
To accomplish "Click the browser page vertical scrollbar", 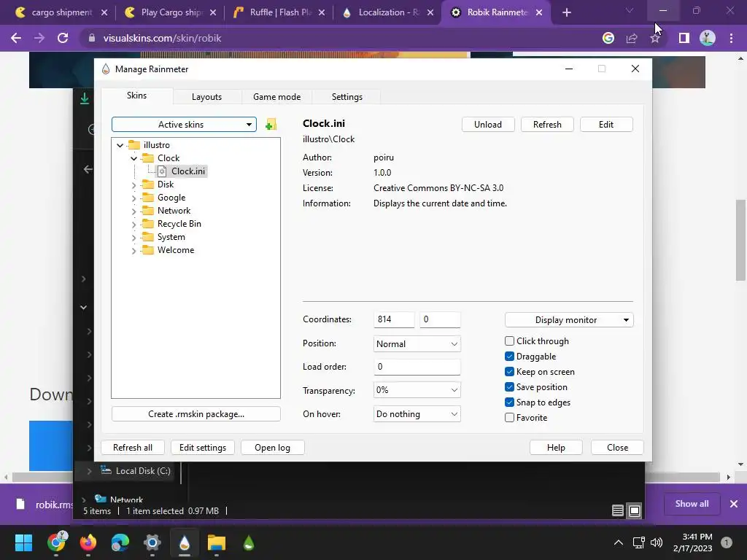I will coord(740,241).
